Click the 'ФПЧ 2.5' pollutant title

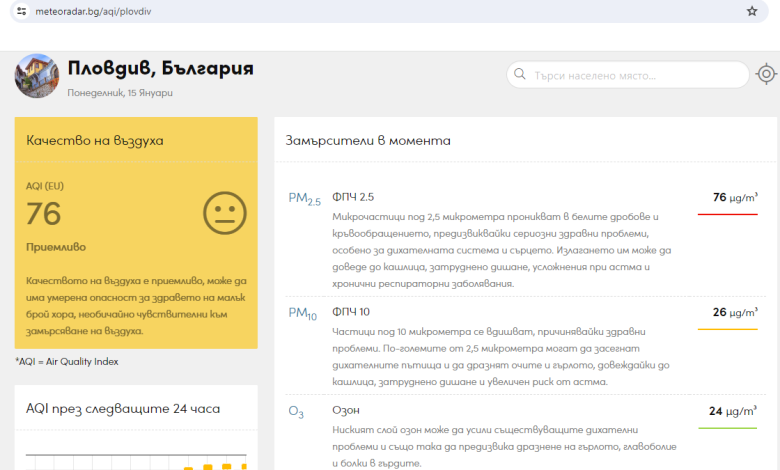(x=353, y=197)
